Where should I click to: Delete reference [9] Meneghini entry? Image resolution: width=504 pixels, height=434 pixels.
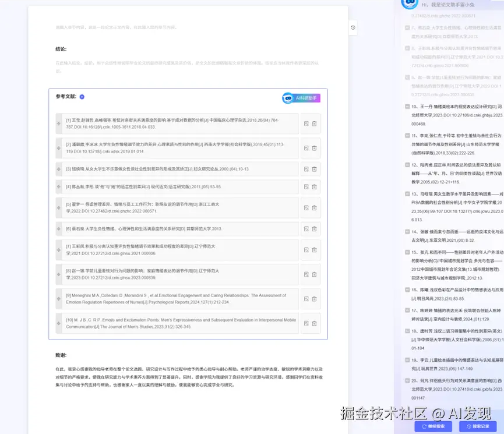[315, 299]
